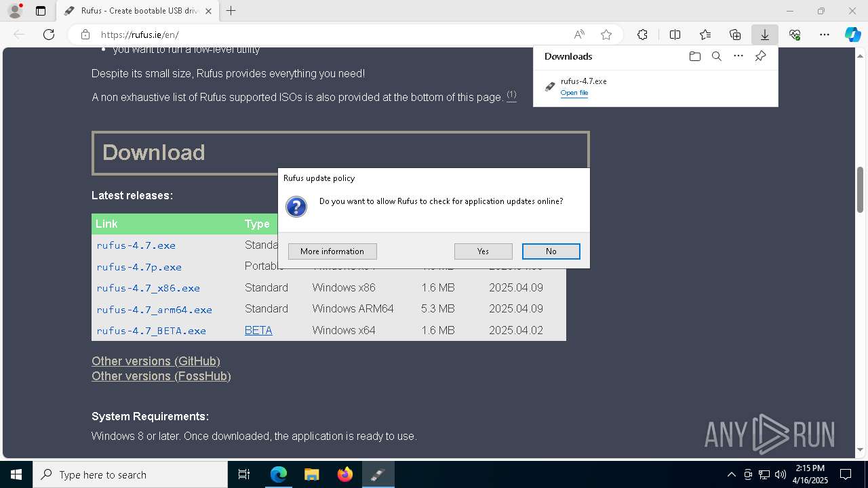The image size is (868, 488).
Task: Click network icon in system tray
Action: click(764, 474)
